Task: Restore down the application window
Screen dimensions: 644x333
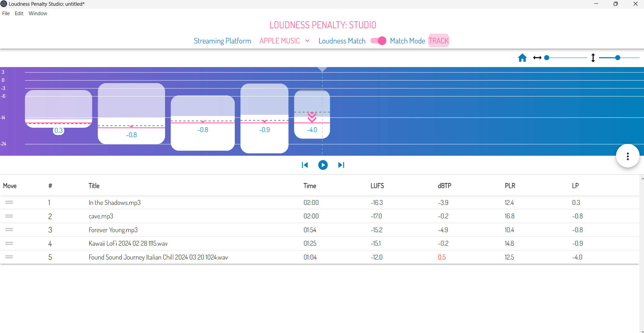Action: [615, 4]
